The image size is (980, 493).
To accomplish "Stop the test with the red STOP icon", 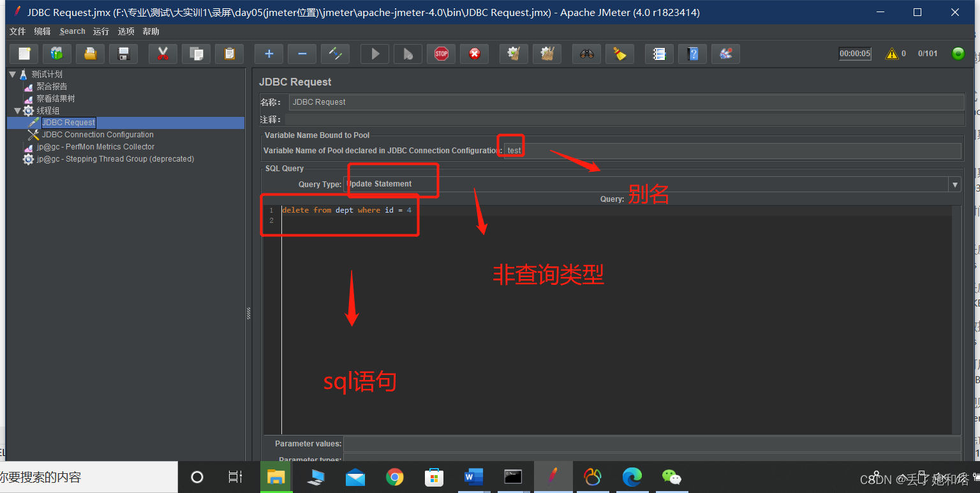I will (x=442, y=54).
